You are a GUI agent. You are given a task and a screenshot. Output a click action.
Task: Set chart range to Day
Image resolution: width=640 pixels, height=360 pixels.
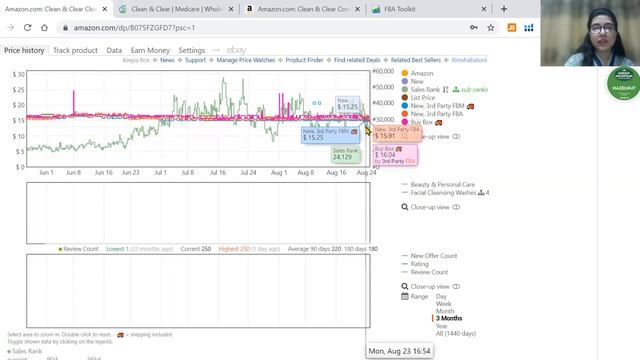point(441,296)
